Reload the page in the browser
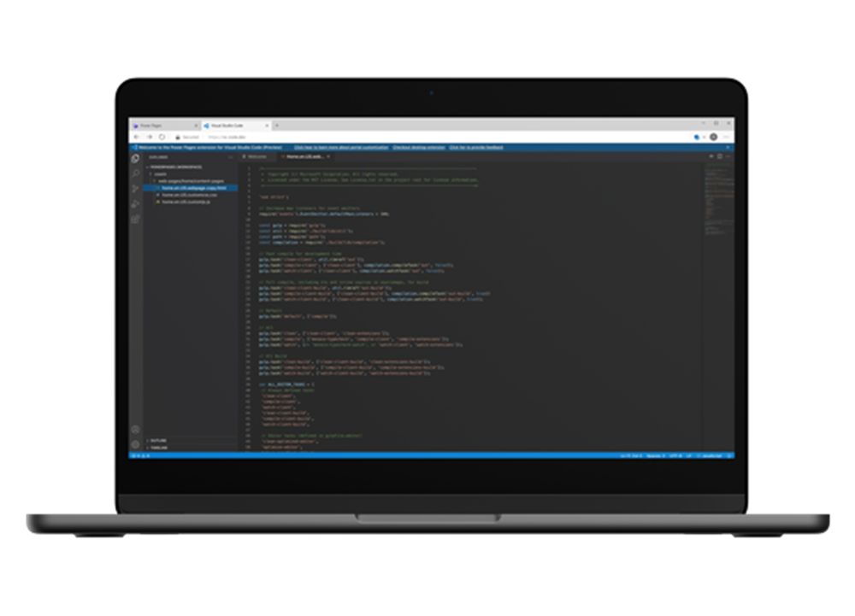The width and height of the screenshot is (855, 616). [x=162, y=137]
